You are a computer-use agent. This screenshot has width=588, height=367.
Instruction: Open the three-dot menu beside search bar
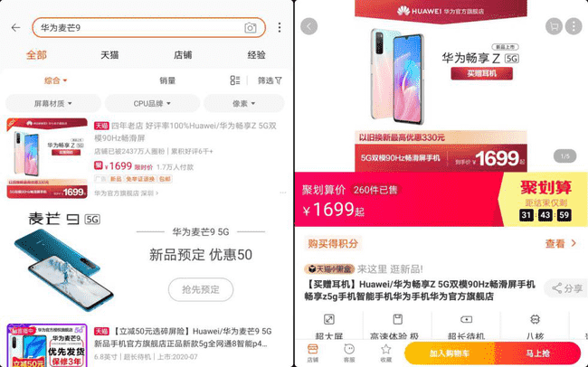(280, 27)
